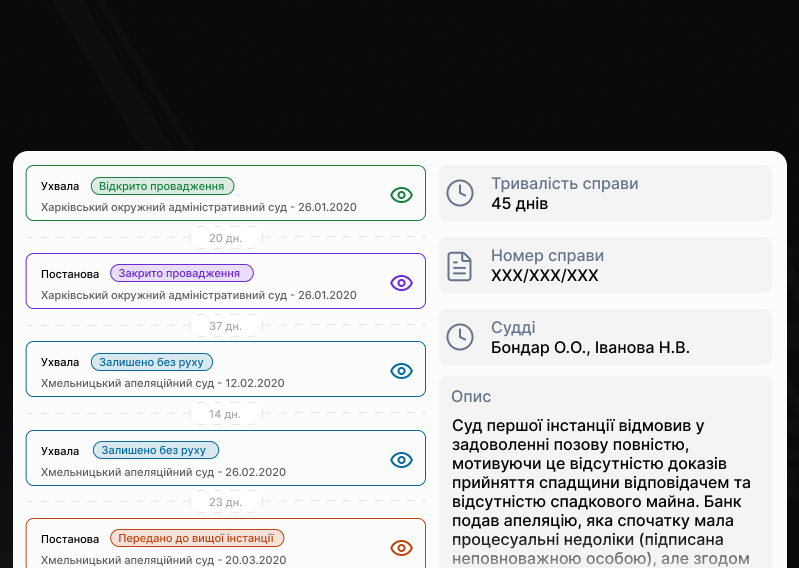Click the orange eye icon on 'Передано до вищої інстанції' card

click(402, 548)
